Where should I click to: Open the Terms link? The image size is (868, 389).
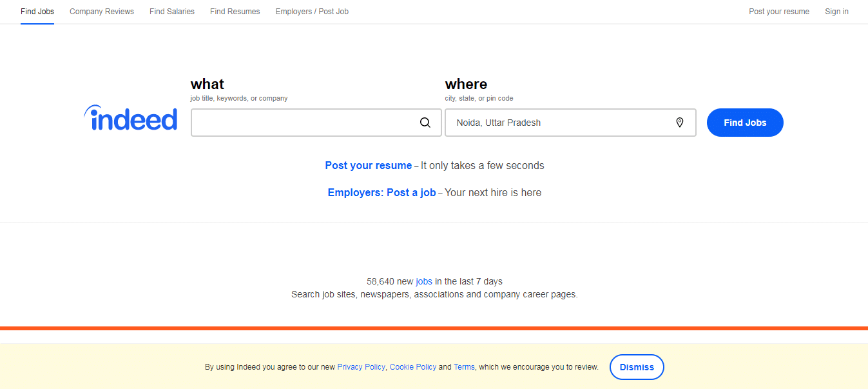tap(464, 367)
